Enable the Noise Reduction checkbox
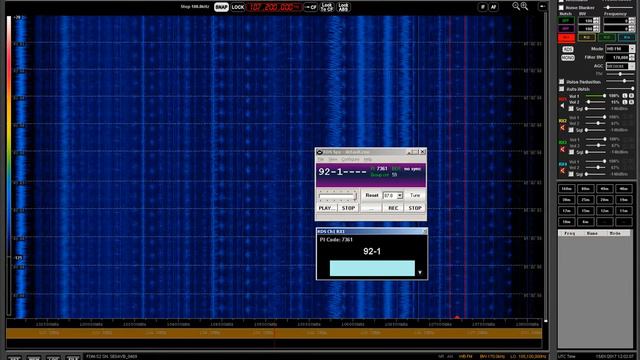Viewport: 640px width, 360px height. point(562,82)
